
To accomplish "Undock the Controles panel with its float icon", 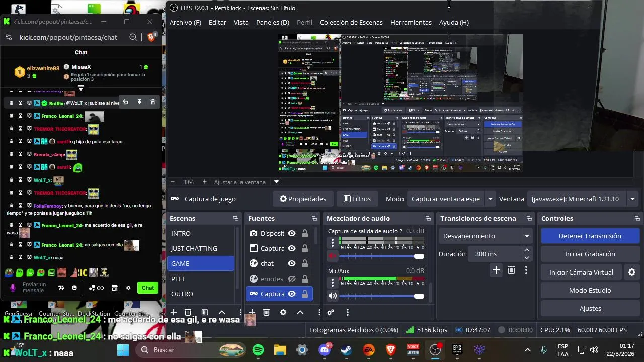I will pyautogui.click(x=637, y=218).
